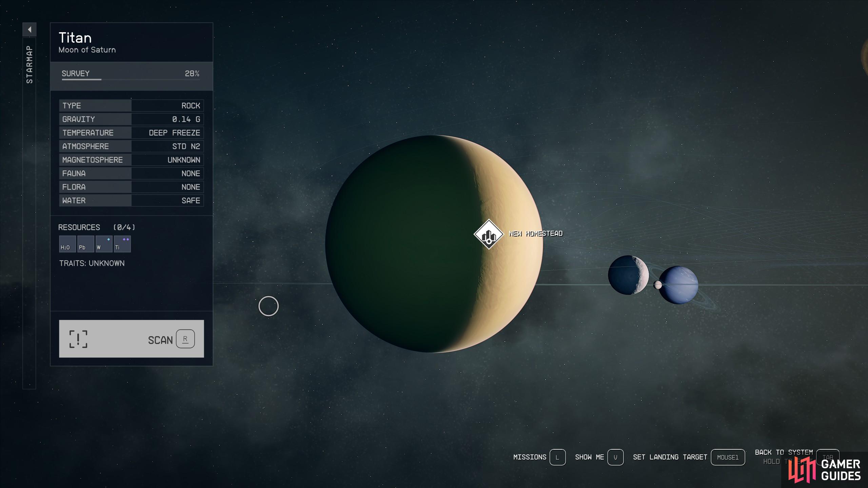Click the SHOW ME V key button

[x=615, y=457]
